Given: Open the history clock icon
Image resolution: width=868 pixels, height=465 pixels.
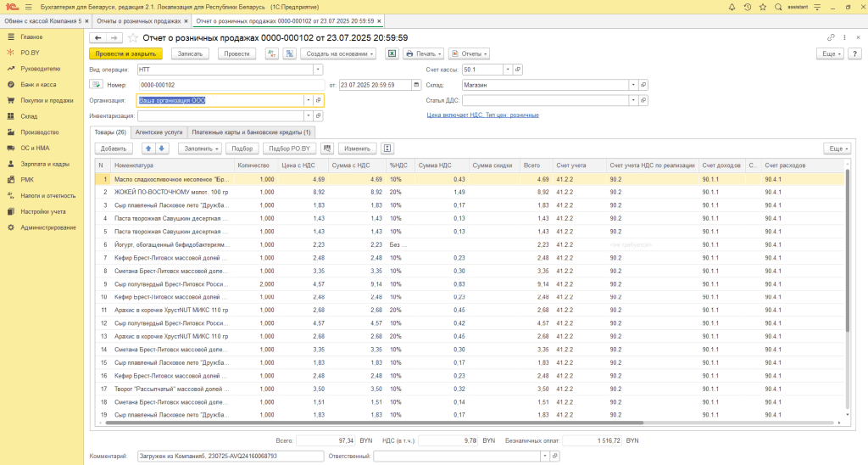Looking at the screenshot, I should tap(748, 7).
